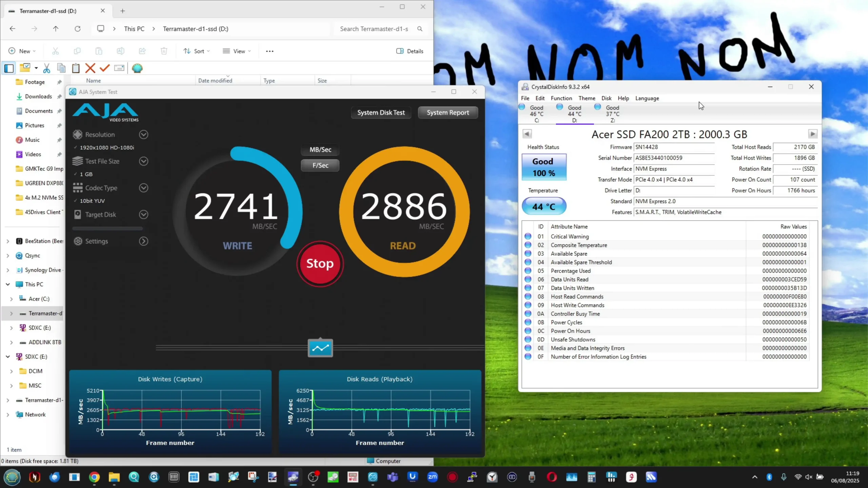Viewport: 868px width, 488px height.
Task: Toggle the Details pane in File Explorer
Action: 410,51
